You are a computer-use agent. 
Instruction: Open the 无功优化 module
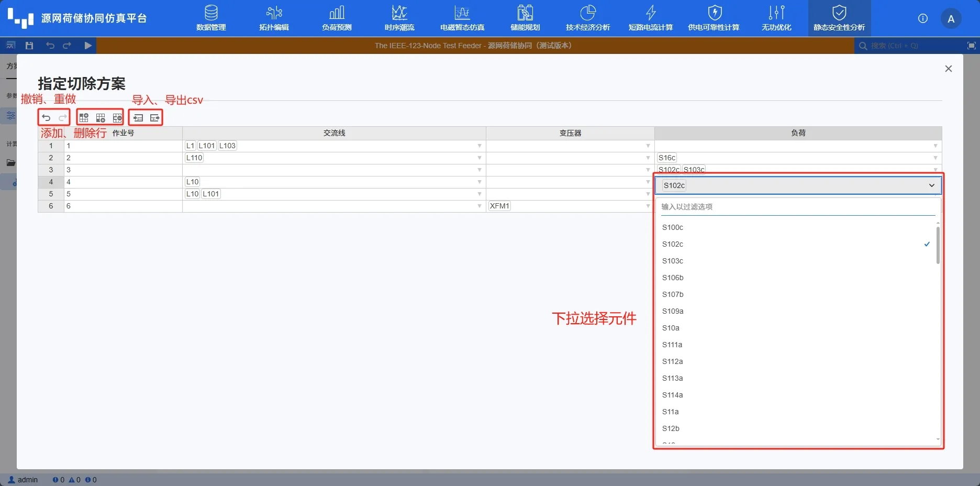point(776,18)
